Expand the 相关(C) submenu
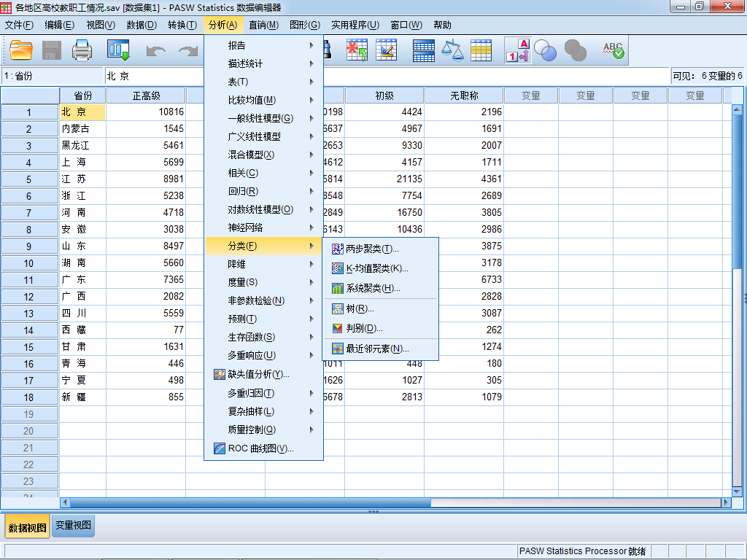Viewport: 747px width, 560px height. click(x=263, y=173)
